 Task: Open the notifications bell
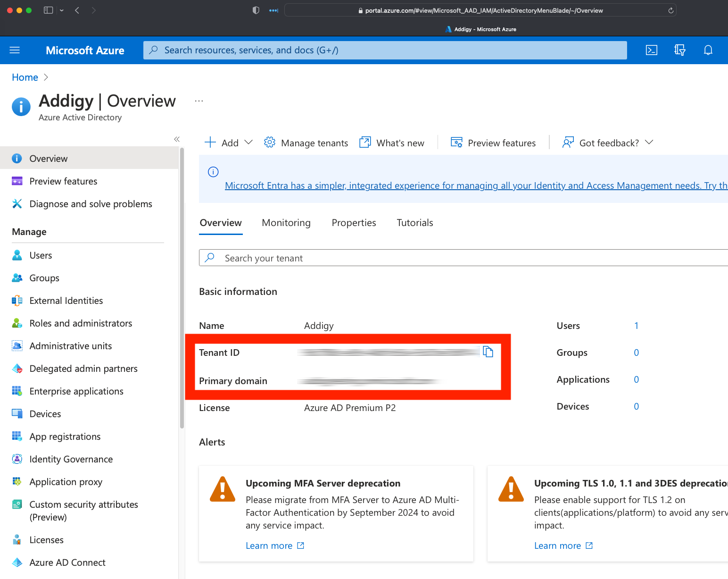(x=708, y=50)
